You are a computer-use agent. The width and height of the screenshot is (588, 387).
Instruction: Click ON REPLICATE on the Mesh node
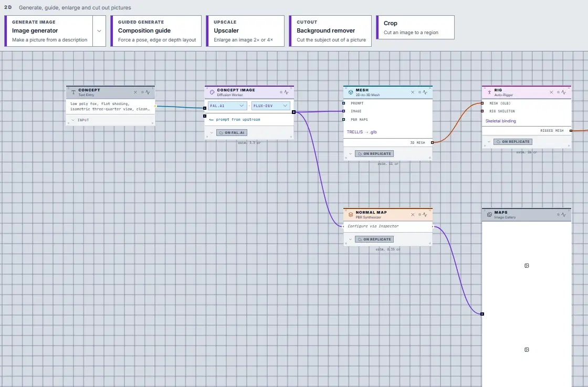[374, 154]
